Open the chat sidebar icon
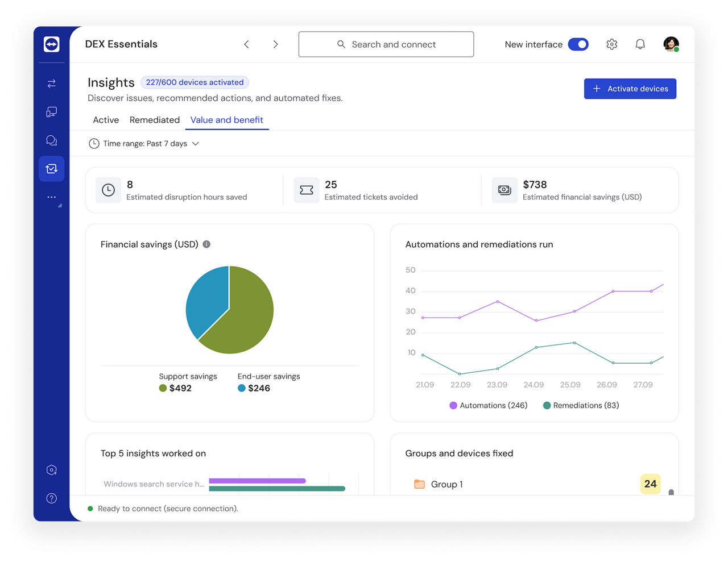Viewport: 728px width, 562px height. tap(51, 140)
